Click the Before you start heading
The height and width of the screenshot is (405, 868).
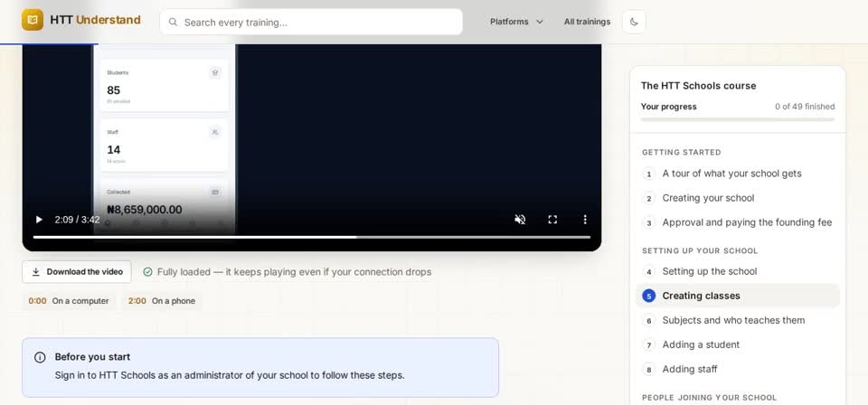[x=92, y=357]
